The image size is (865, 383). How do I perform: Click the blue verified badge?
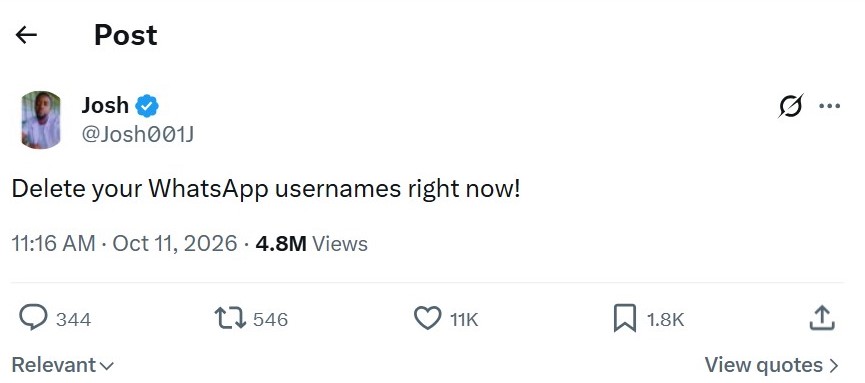pos(147,105)
